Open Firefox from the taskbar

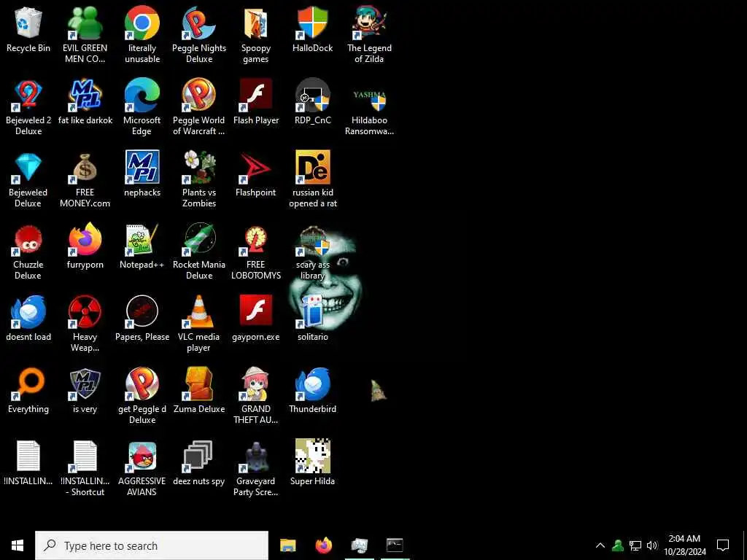click(324, 545)
